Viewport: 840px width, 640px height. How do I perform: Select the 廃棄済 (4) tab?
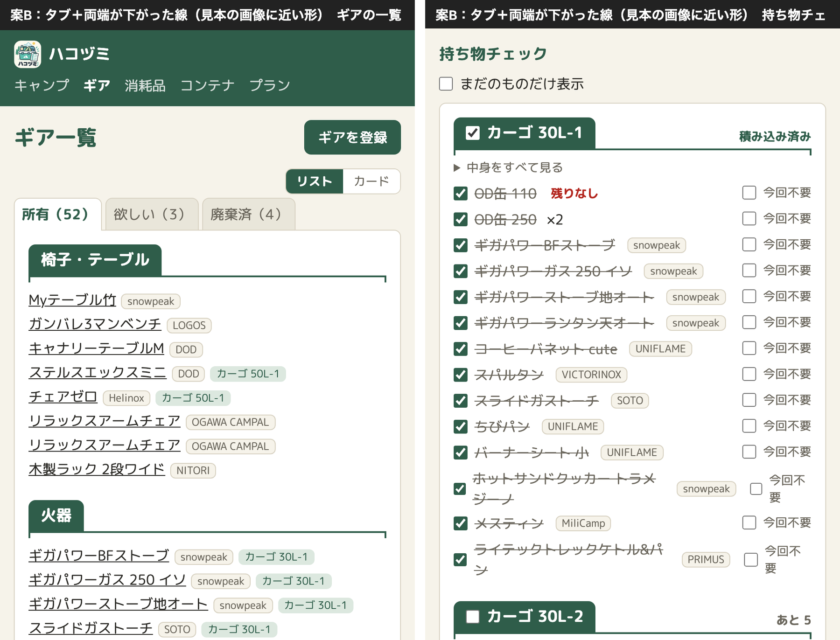point(248,214)
